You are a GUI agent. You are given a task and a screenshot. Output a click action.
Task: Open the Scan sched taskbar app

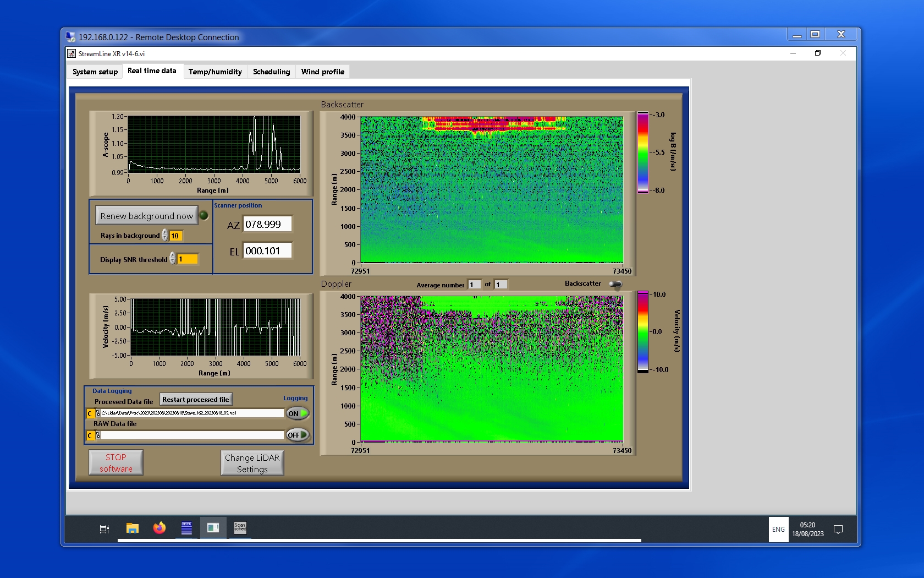pos(240,528)
